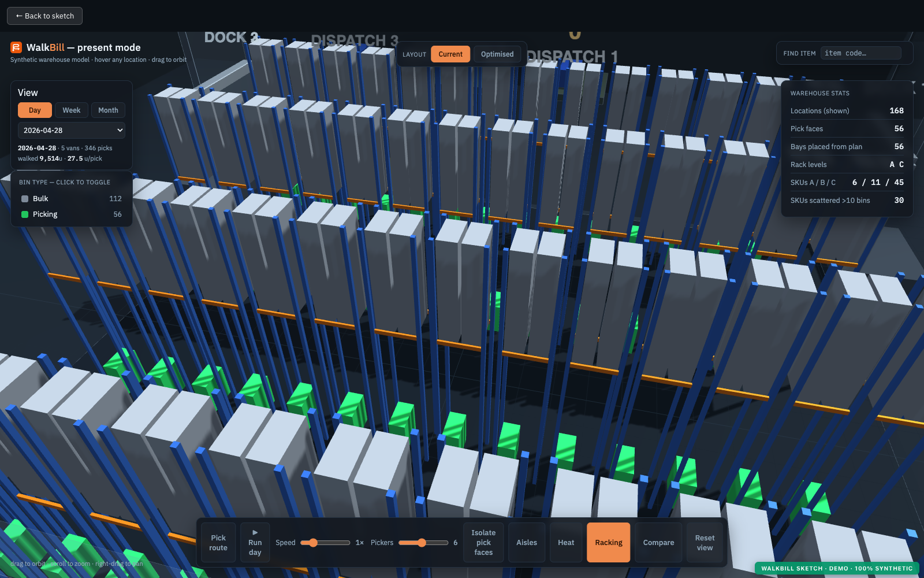Click SKUs scattered >10 bins stat
The width and height of the screenshot is (924, 578).
847,201
